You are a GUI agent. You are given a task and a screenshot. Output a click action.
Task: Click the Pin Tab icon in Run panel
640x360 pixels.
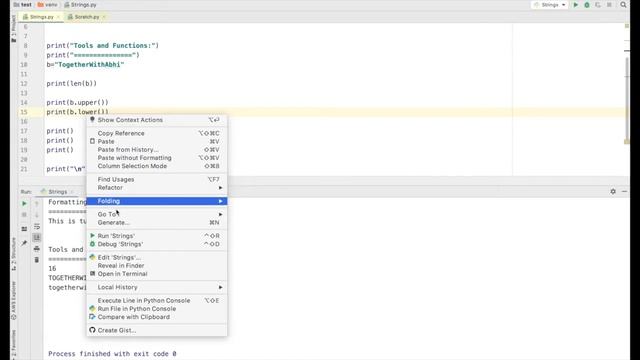point(24,243)
